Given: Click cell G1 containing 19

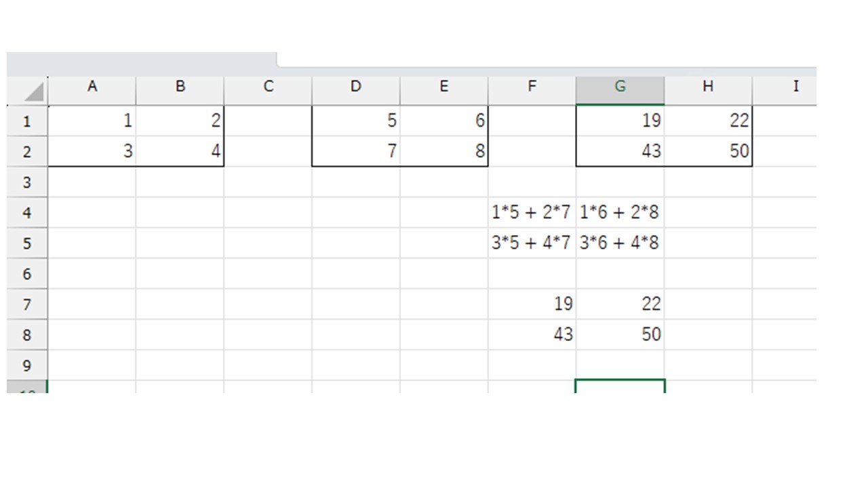Looking at the screenshot, I should click(620, 121).
